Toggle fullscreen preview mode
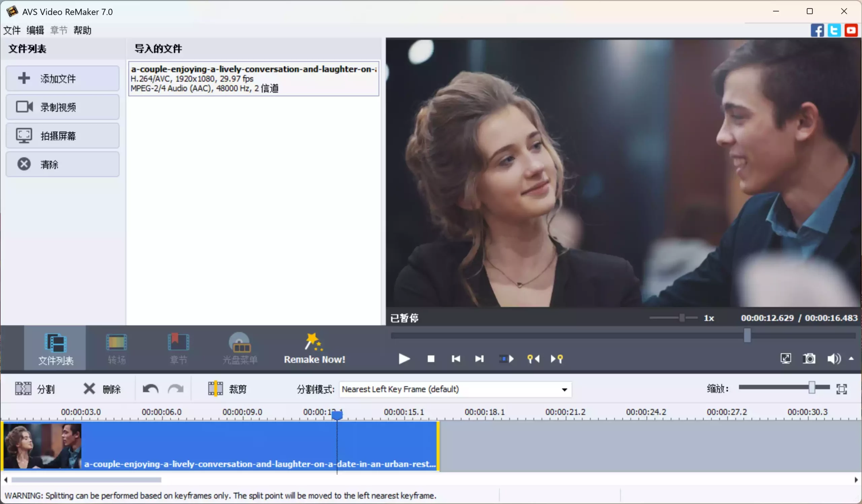The image size is (862, 504). (x=785, y=359)
